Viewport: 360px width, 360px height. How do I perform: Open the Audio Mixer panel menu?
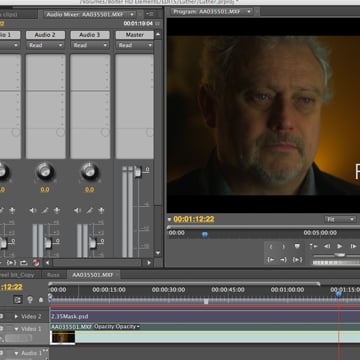coord(150,14)
